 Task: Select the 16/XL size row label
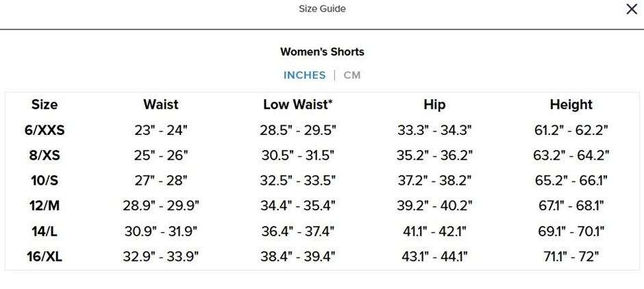[x=45, y=257]
